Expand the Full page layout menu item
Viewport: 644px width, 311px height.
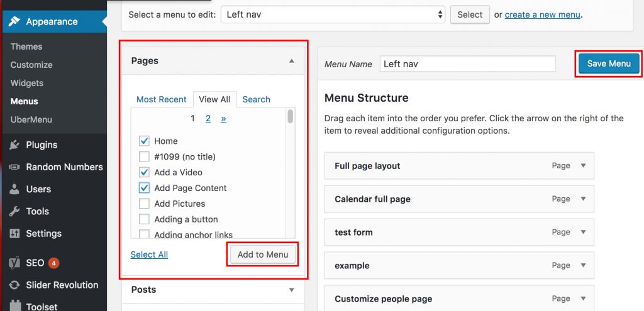[583, 166]
